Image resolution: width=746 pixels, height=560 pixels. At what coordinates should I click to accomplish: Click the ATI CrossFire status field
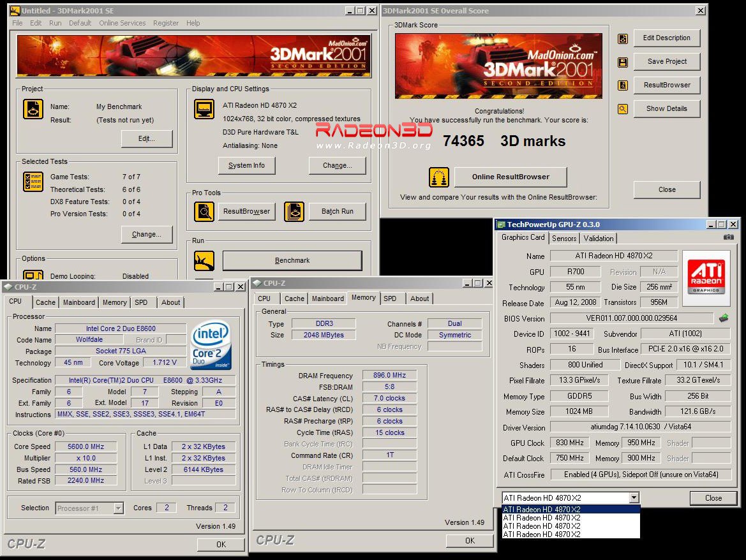point(640,475)
